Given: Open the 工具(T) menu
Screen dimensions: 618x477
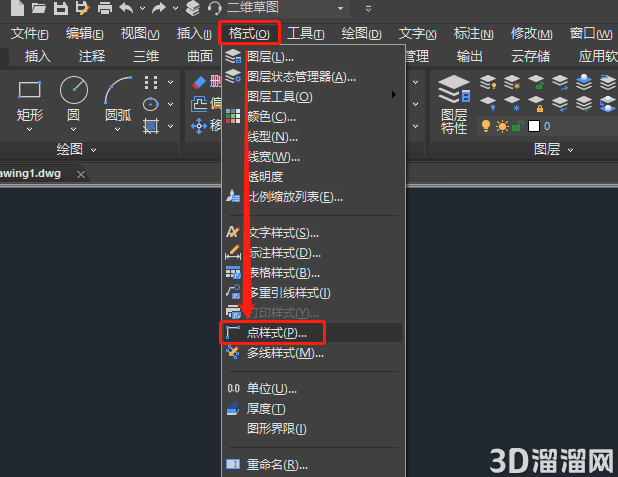Looking at the screenshot, I should (x=305, y=34).
